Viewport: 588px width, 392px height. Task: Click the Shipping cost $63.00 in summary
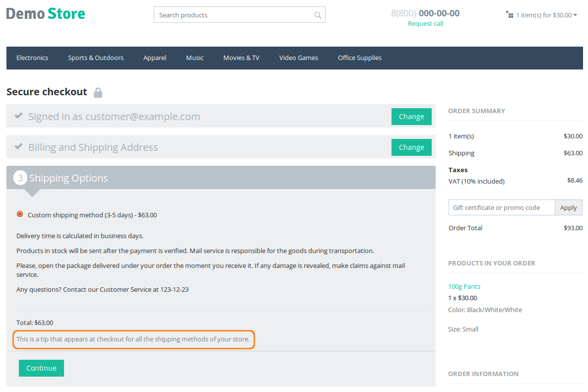tap(573, 153)
